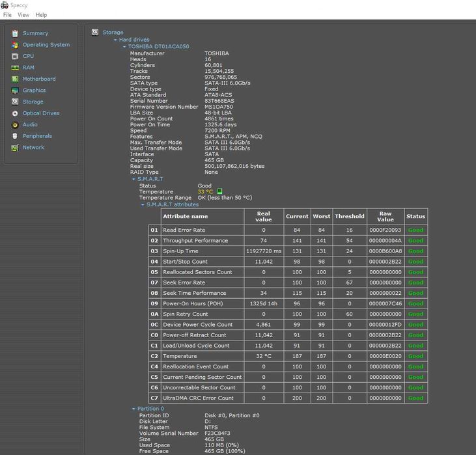The height and width of the screenshot is (455, 476).
Task: Click the Volume Serial Number F23C84F3
Action: 217,433
